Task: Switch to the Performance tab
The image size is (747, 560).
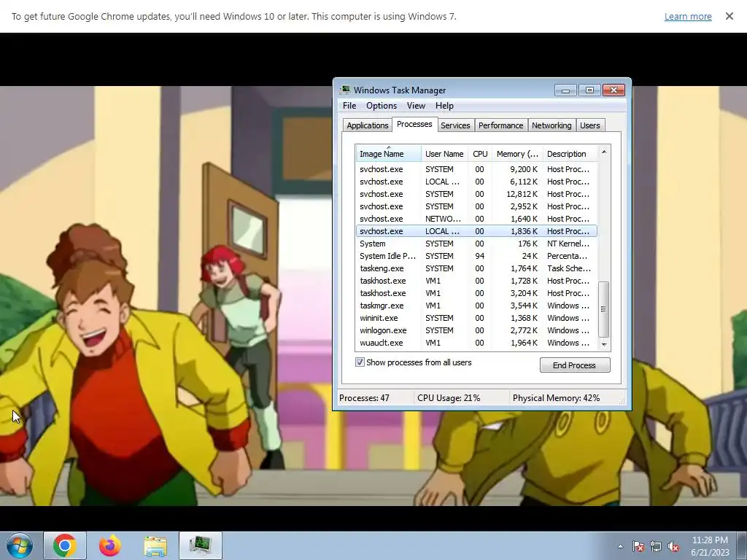Action: [500, 125]
